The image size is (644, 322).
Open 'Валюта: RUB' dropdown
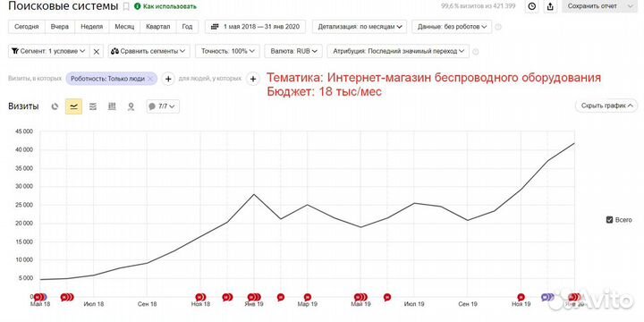pyautogui.click(x=293, y=51)
